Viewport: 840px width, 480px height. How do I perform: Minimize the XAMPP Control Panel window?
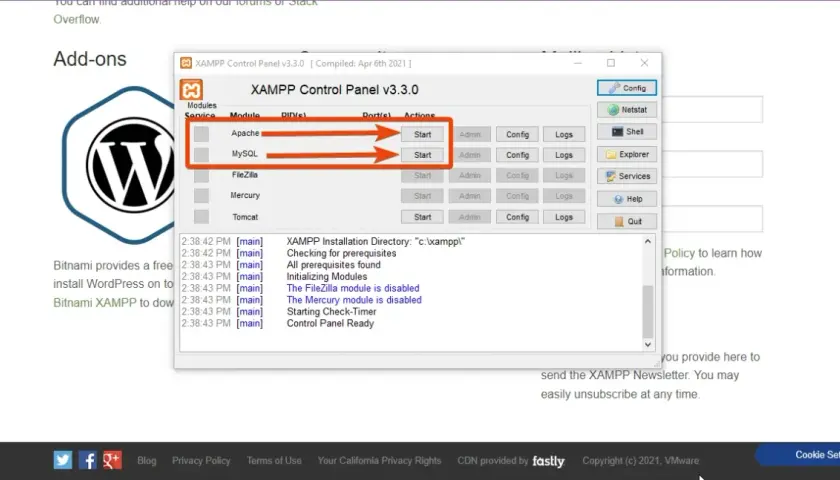pyautogui.click(x=578, y=63)
